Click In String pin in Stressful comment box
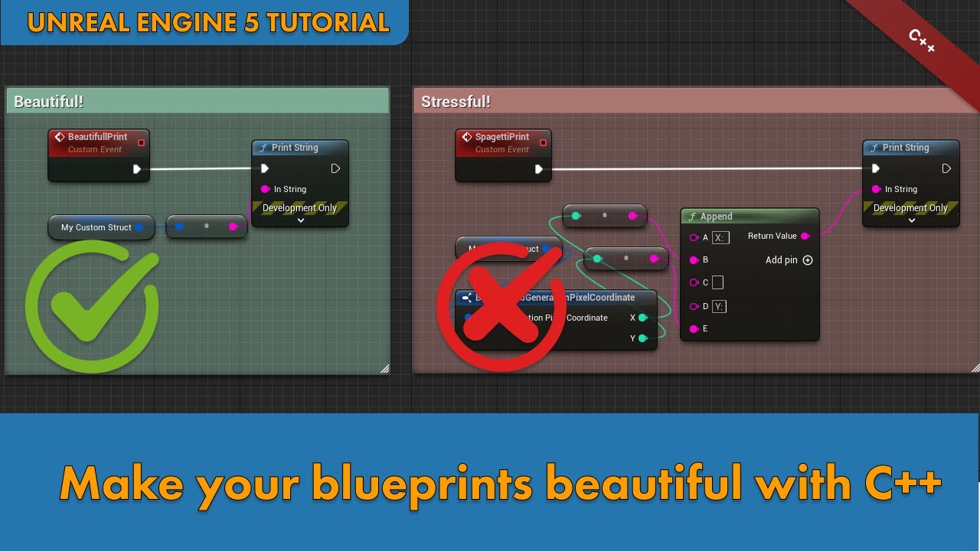Viewport: 980px width, 551px height. click(877, 189)
